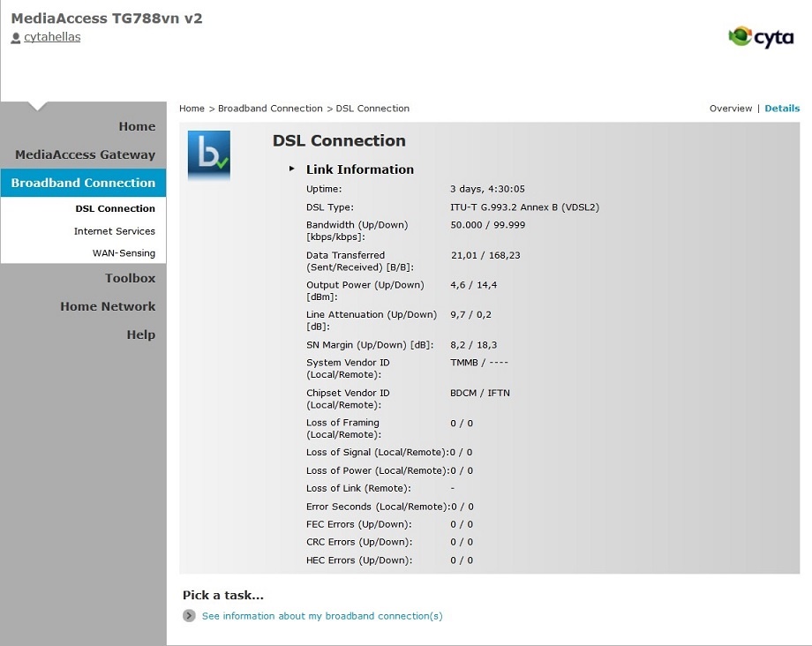Click the Loss of Link (Remote) label
This screenshot has height=646, width=812.
358,489
